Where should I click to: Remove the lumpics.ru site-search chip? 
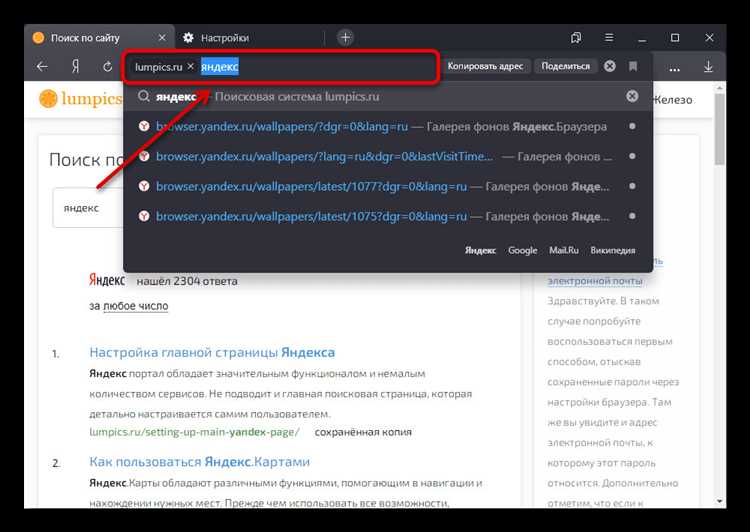click(x=190, y=66)
